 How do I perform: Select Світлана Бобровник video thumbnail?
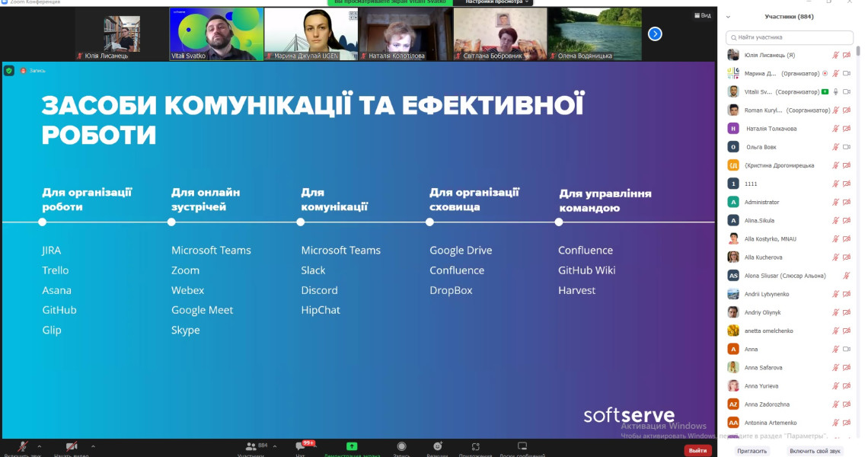tap(500, 34)
